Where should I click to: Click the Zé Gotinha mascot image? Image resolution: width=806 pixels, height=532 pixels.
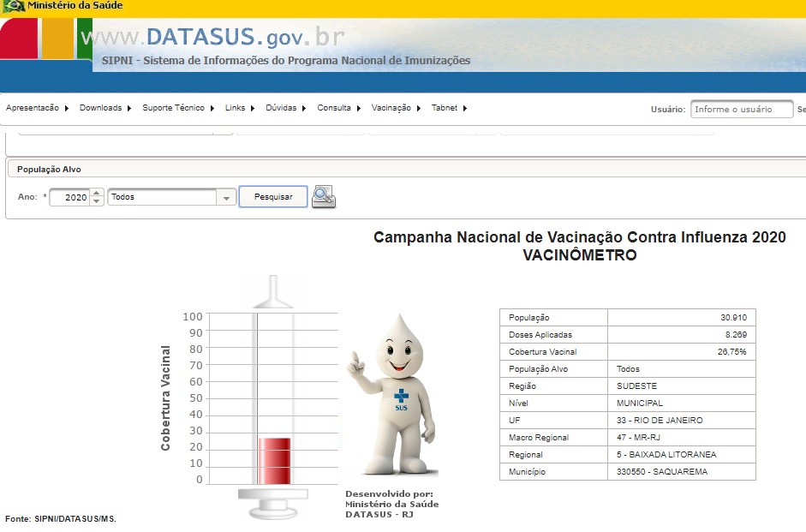click(392, 394)
